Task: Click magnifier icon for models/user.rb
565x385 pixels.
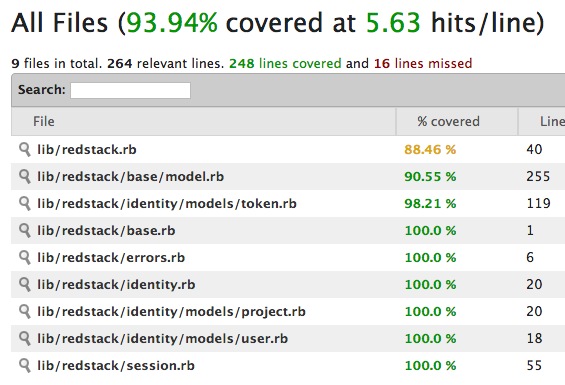Action: pos(25,339)
